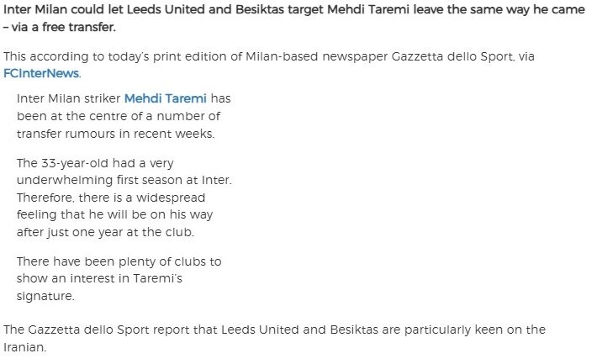597x364 pixels.
Task: Click the sentence mentioning Gazzetta dello Sport print edition
Action: [x=269, y=65]
